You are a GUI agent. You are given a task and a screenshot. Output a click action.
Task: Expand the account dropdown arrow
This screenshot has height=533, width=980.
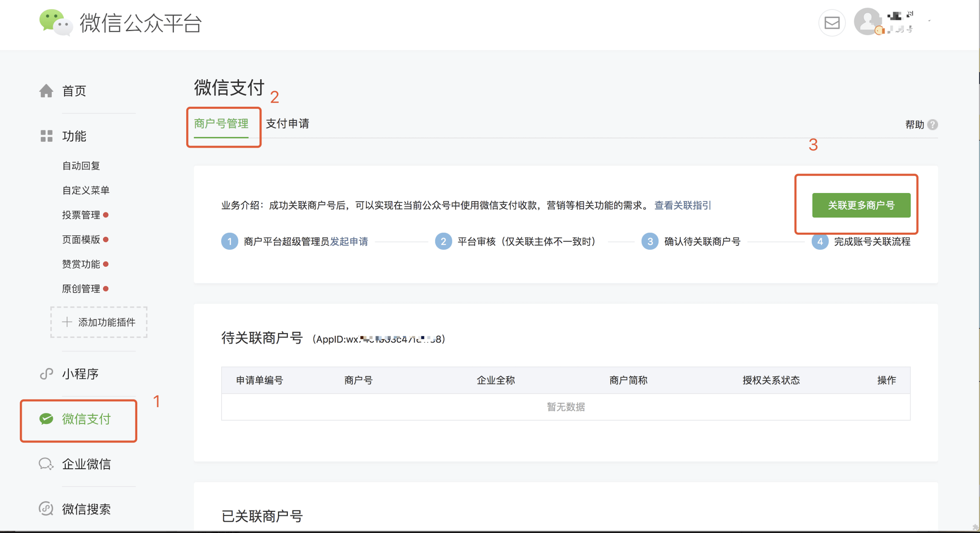929,21
